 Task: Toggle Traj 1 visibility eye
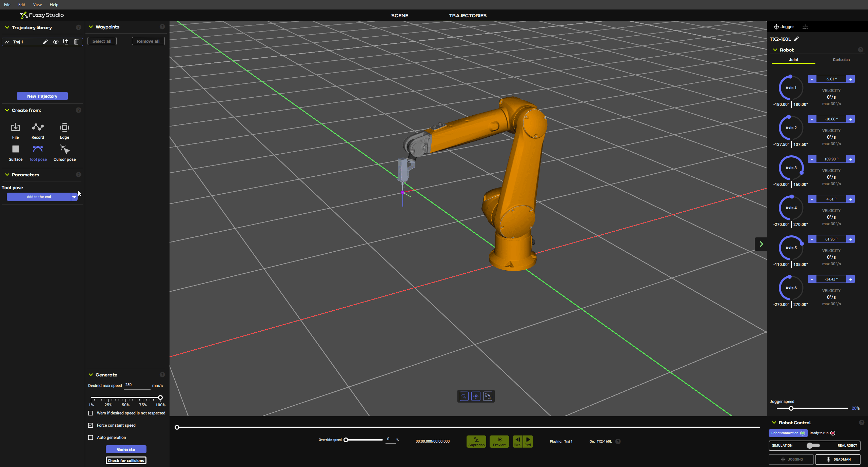coord(56,42)
